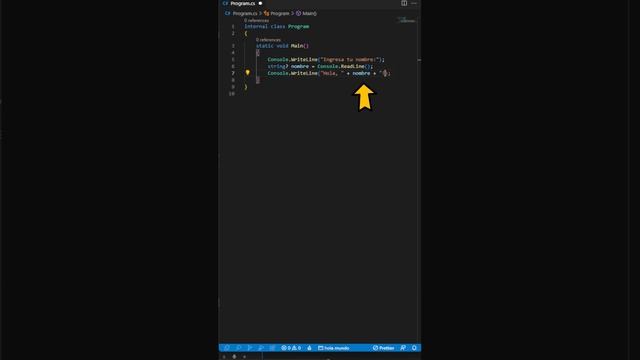Click the lightbulb quick-fix icon on line 7
The image size is (640, 360).
pyautogui.click(x=247, y=73)
